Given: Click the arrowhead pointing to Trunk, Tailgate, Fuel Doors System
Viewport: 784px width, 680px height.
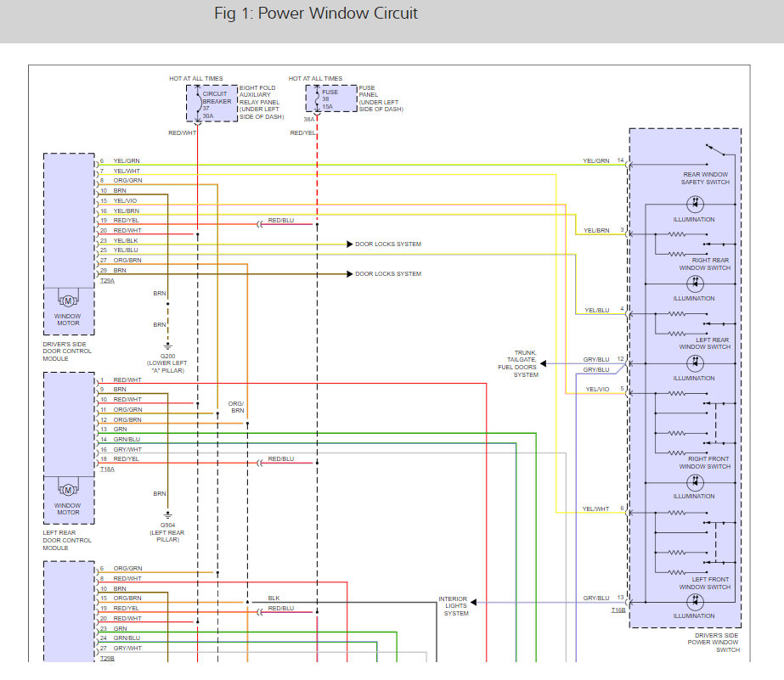Looking at the screenshot, I should [544, 363].
